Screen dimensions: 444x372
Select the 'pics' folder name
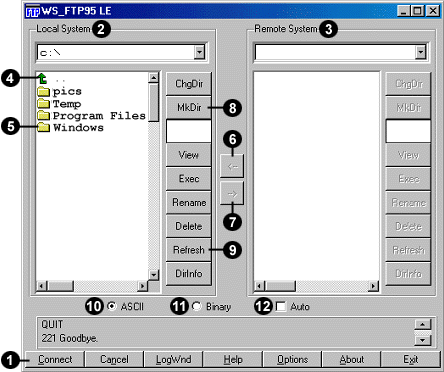point(67,92)
